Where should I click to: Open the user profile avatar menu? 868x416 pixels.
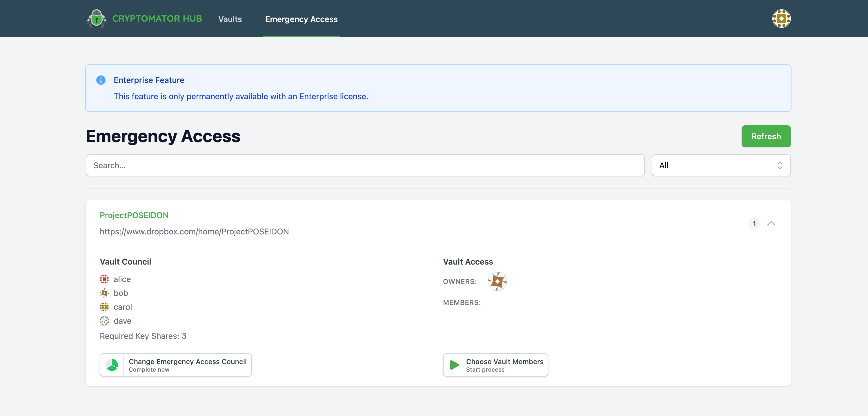[781, 19]
